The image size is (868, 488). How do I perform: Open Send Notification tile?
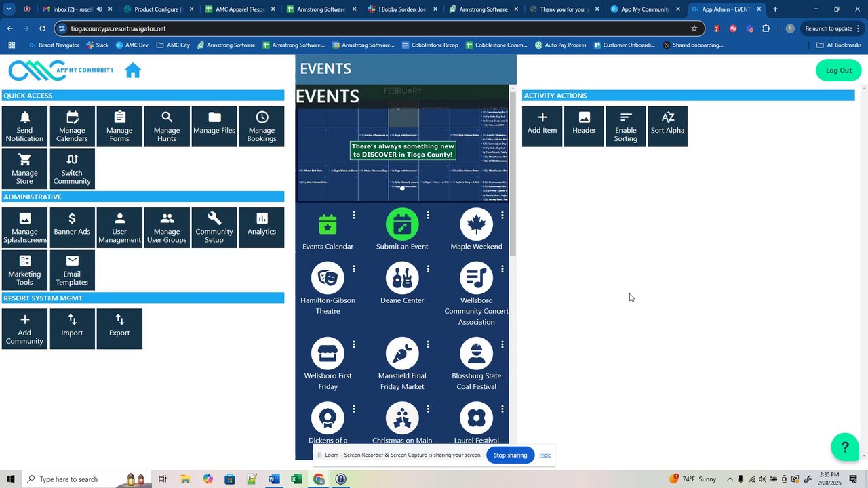(24, 126)
